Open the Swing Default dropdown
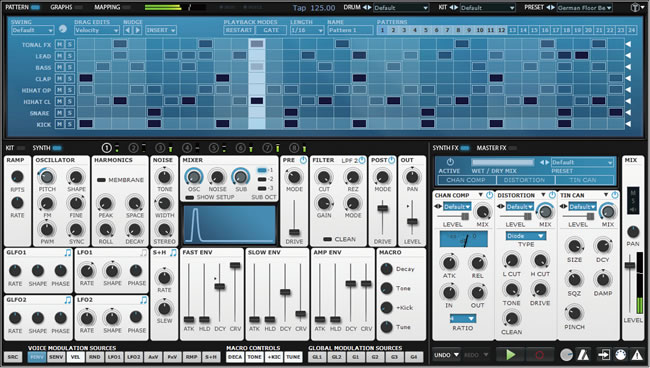The image size is (650, 368). point(32,30)
